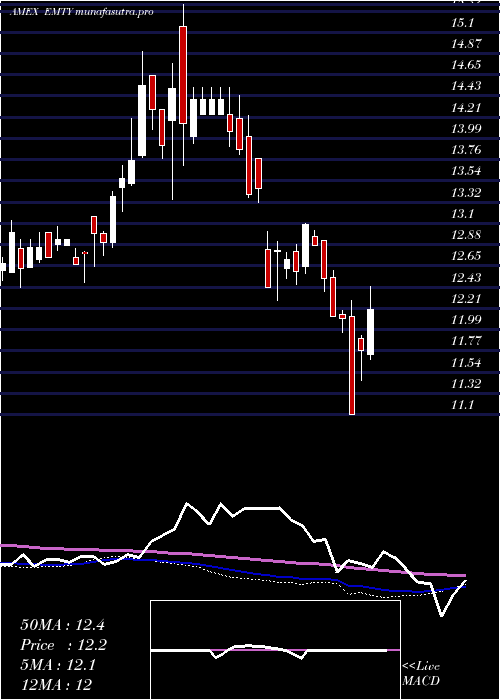
Task: Click the 14.87 price axis label
Action: tap(467, 43)
